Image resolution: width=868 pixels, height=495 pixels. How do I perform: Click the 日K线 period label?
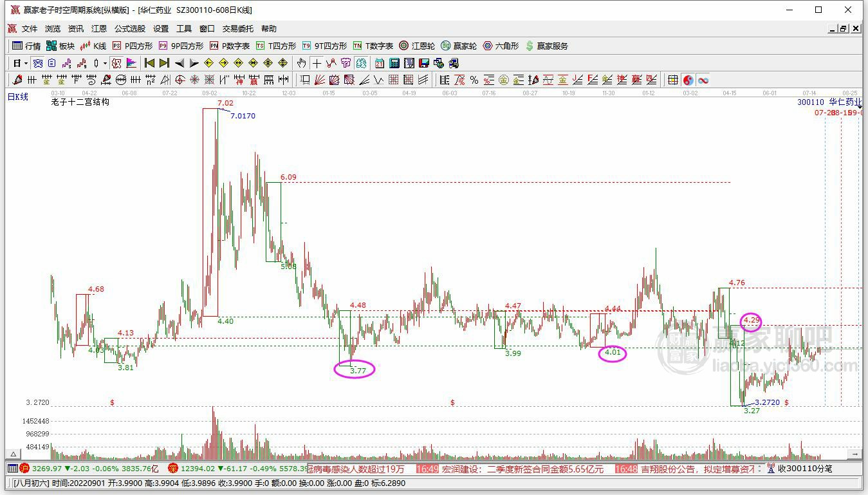[x=18, y=97]
